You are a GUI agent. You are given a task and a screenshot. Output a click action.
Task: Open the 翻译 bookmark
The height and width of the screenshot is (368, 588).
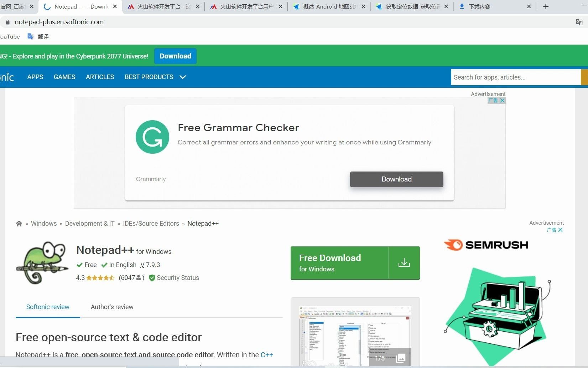[x=38, y=36]
